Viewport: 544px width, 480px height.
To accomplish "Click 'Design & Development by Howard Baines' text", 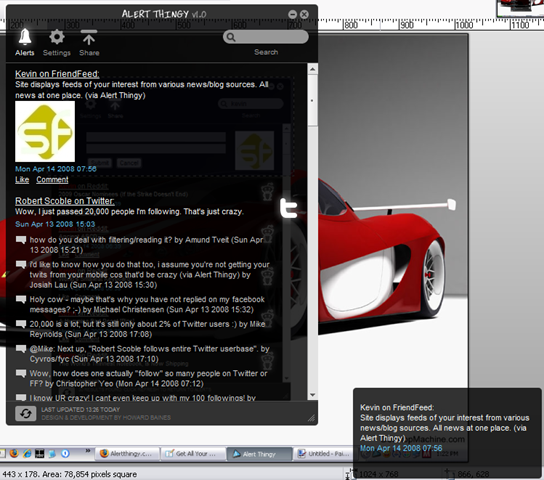I will coord(106,418).
